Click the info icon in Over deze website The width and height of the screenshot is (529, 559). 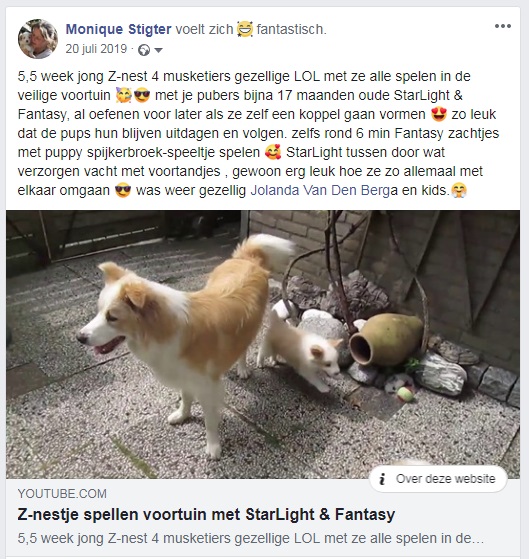[382, 479]
